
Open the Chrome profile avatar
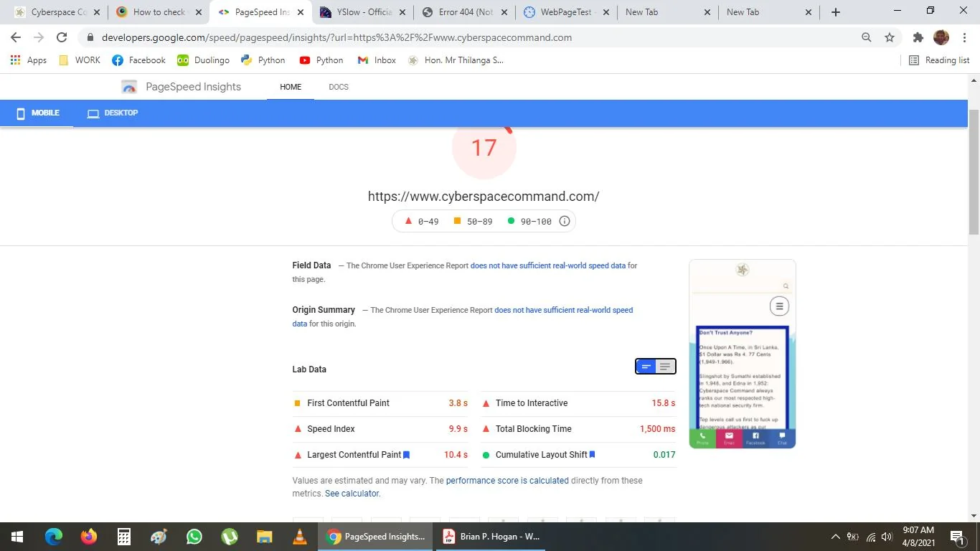click(x=941, y=37)
